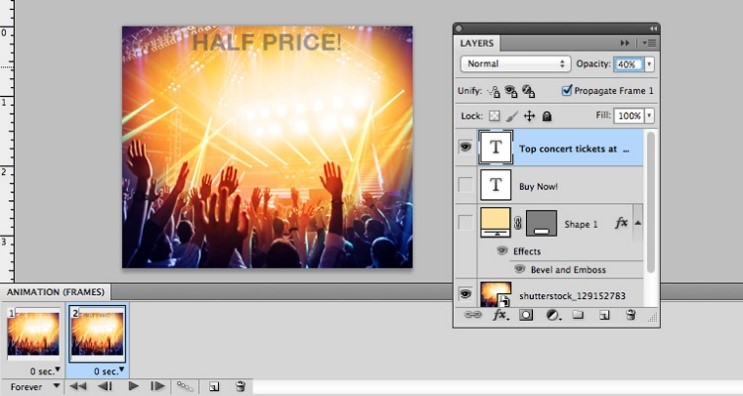Open the Layers panel options menu

[x=649, y=43]
